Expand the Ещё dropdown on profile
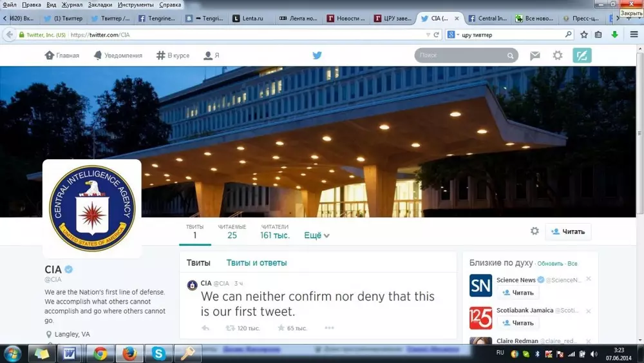The image size is (644, 363). click(x=316, y=235)
